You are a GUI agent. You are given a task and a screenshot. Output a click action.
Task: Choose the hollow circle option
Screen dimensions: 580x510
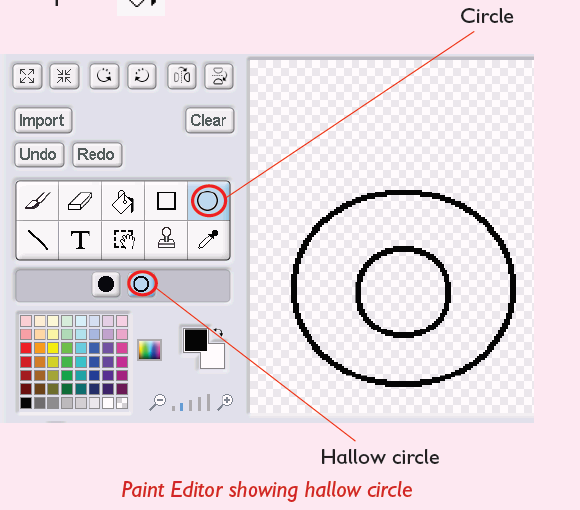click(x=141, y=284)
